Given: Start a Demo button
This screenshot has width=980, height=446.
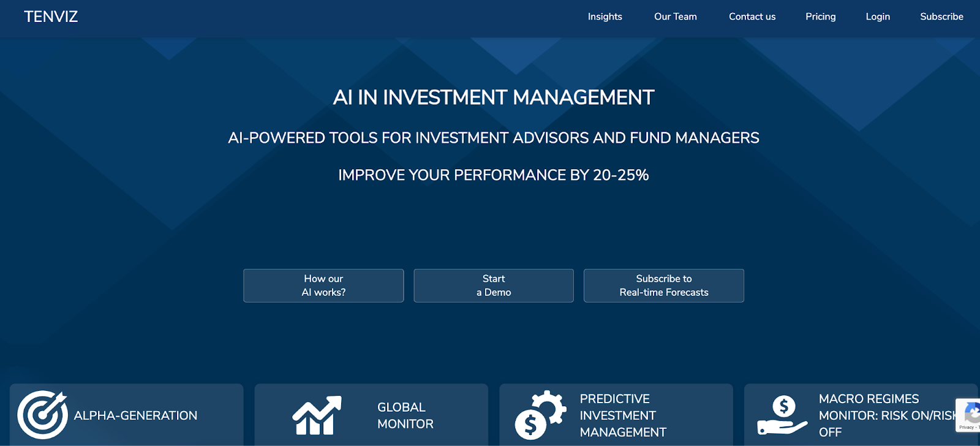Looking at the screenshot, I should [x=494, y=285].
